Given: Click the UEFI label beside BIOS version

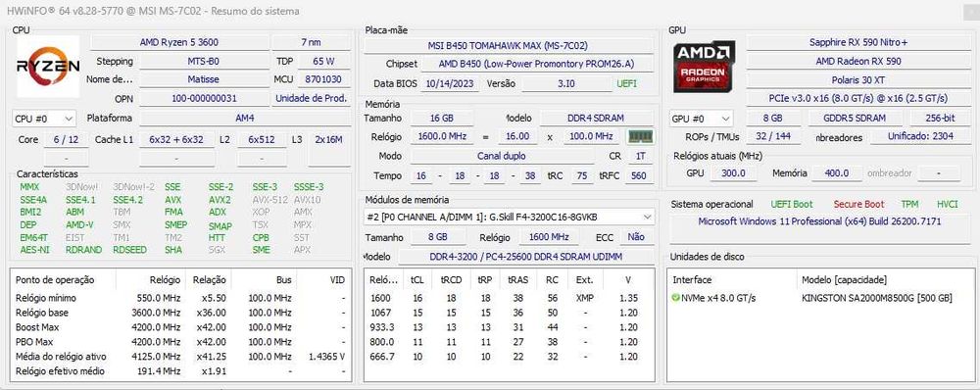Looking at the screenshot, I should coord(627,83).
